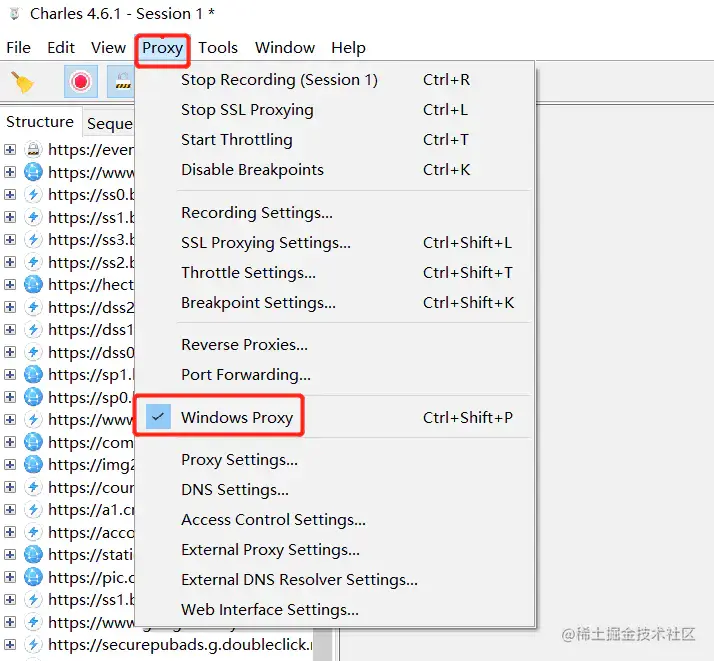The image size is (714, 661).
Task: Open Breakpoint Settings...
Action: click(334, 303)
